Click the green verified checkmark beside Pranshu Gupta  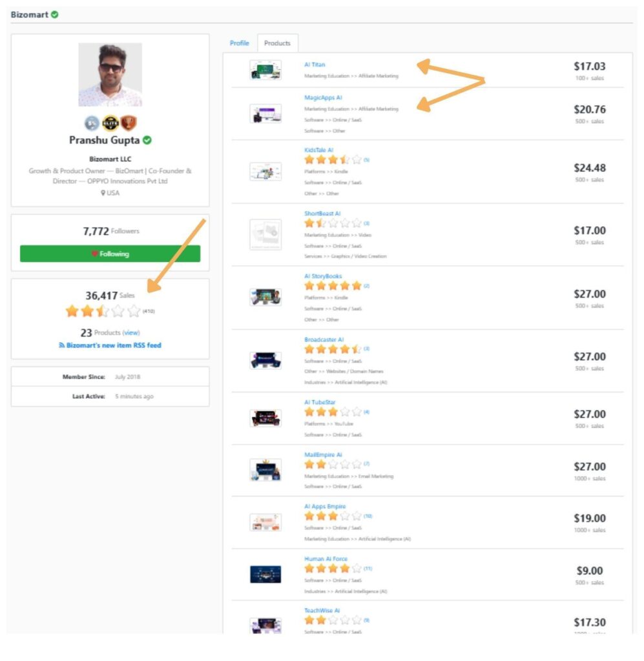click(147, 140)
